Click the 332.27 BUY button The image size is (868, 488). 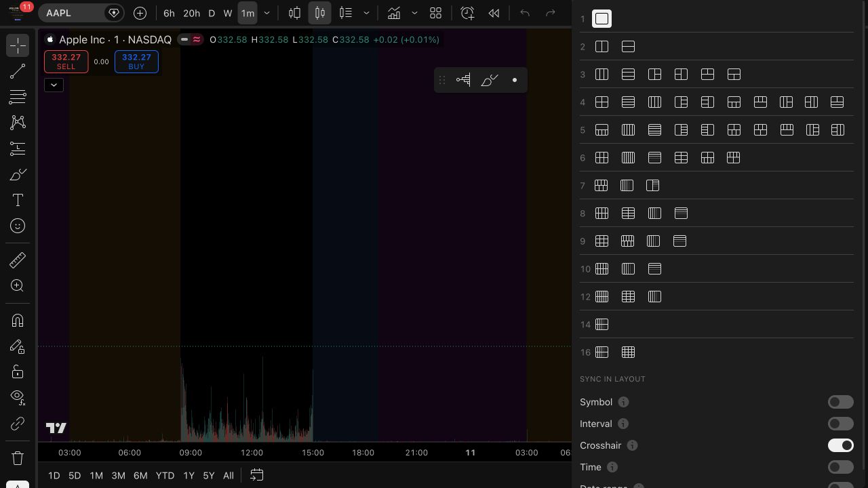[136, 62]
